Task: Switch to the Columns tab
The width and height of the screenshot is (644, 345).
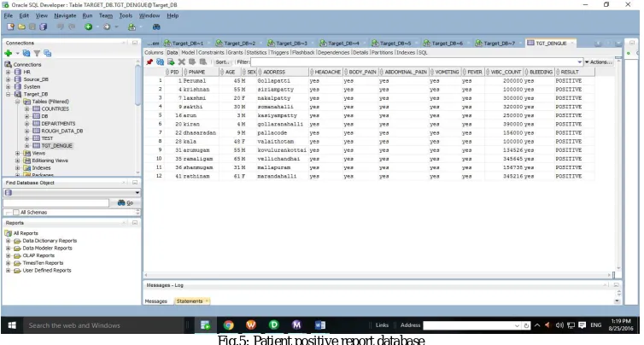Action: pos(154,53)
